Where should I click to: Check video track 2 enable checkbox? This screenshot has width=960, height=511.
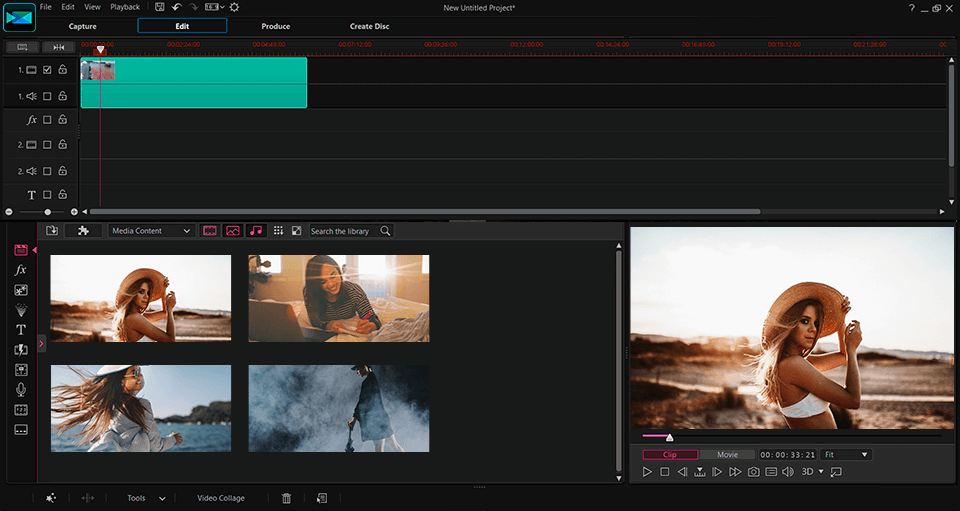pos(47,144)
